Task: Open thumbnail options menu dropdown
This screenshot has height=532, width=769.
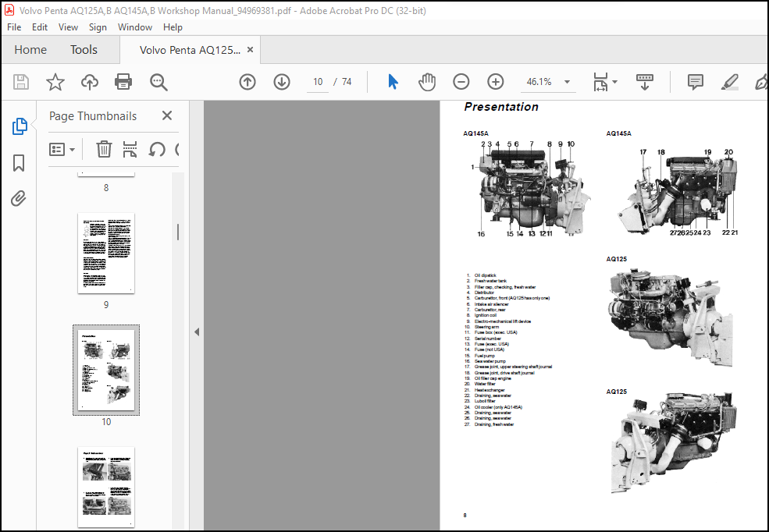Action: (x=62, y=150)
